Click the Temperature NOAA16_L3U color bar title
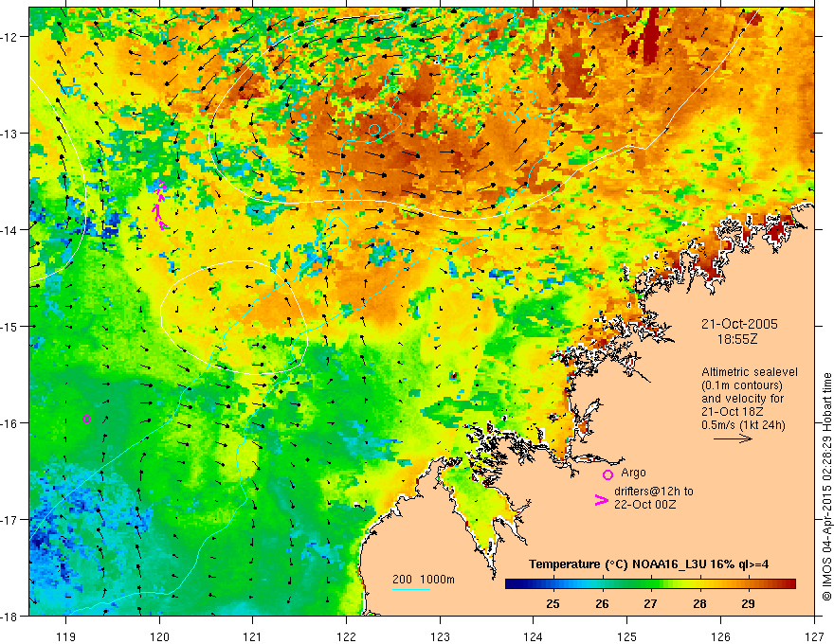 pos(648,564)
